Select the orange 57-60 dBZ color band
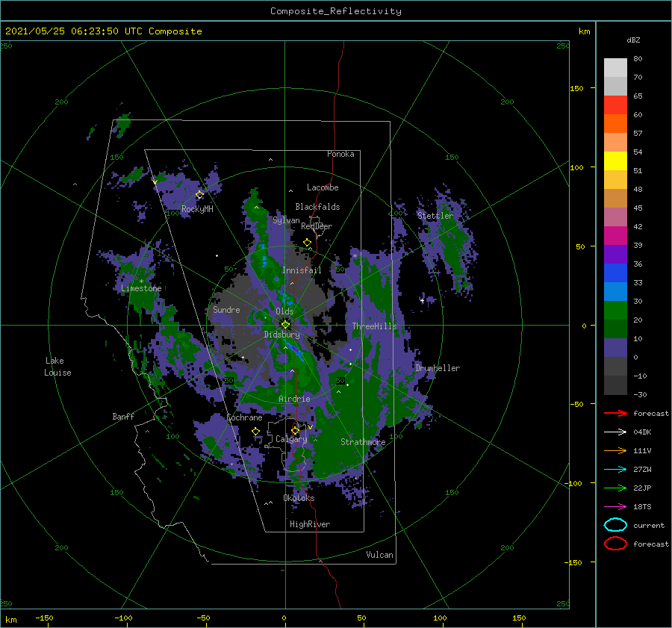This screenshot has width=672, height=628. point(615,124)
